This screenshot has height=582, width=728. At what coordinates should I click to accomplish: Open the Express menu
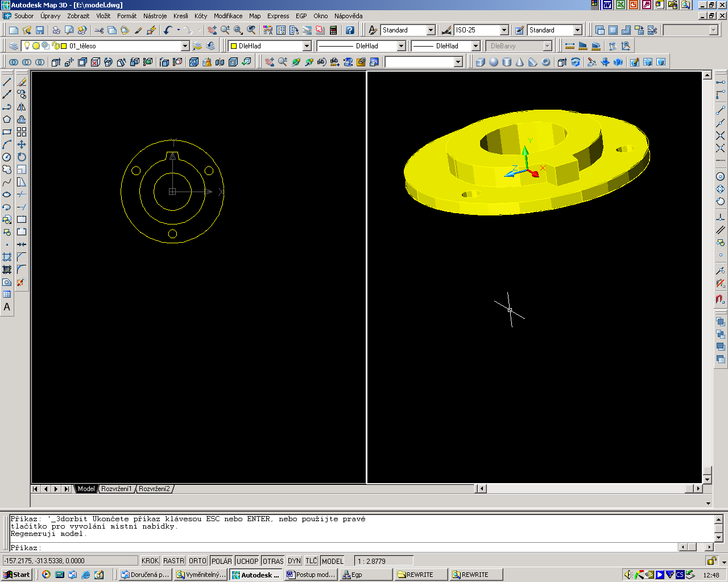click(x=278, y=16)
